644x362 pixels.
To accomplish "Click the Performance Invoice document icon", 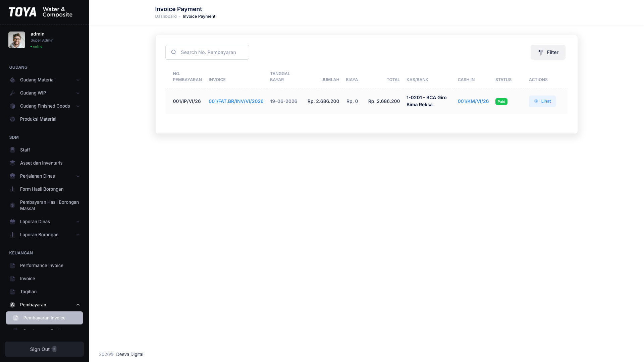I will click(x=12, y=265).
